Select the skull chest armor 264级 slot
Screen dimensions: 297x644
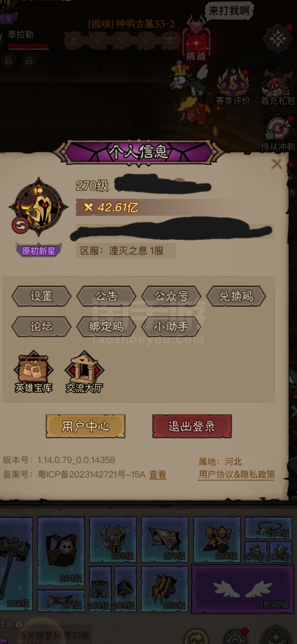[61, 551]
